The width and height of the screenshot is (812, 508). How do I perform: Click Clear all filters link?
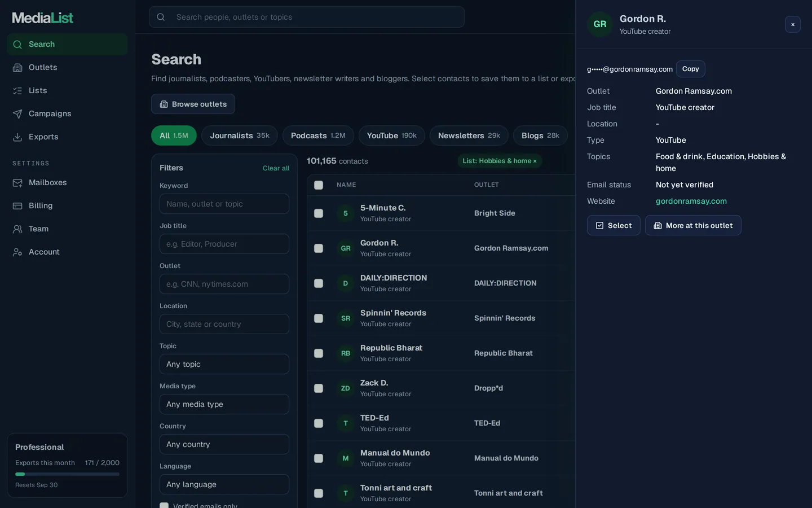[x=276, y=168]
